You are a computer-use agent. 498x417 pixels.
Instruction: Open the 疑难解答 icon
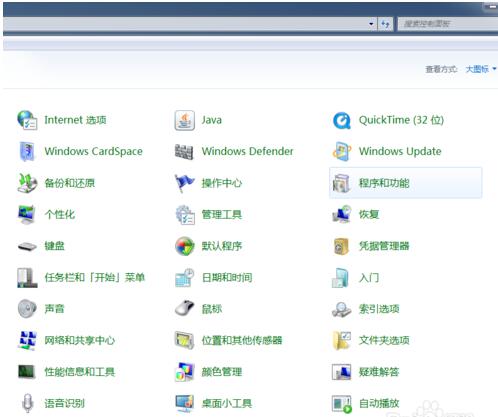click(x=342, y=372)
